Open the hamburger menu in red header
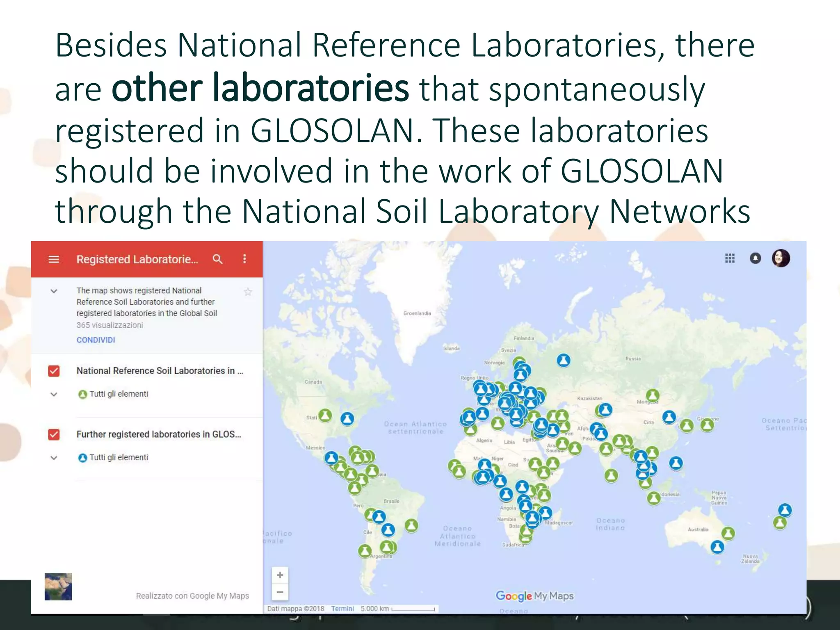 click(54, 259)
